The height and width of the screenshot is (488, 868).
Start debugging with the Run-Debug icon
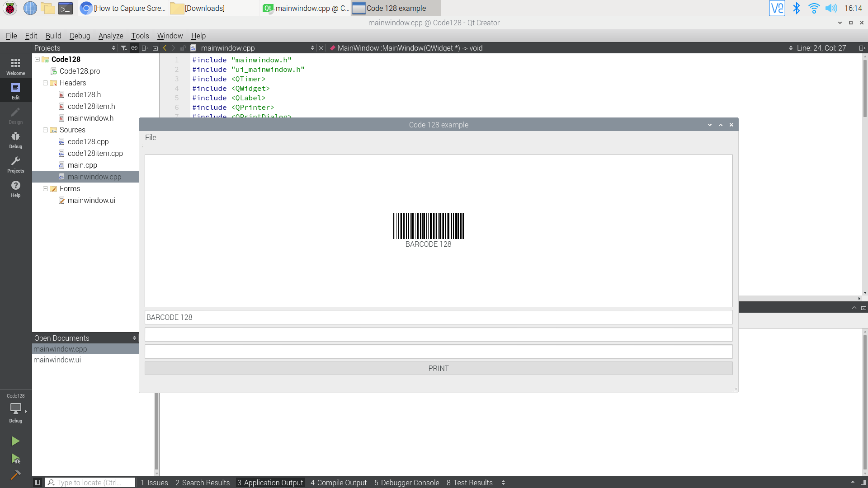coord(15,459)
